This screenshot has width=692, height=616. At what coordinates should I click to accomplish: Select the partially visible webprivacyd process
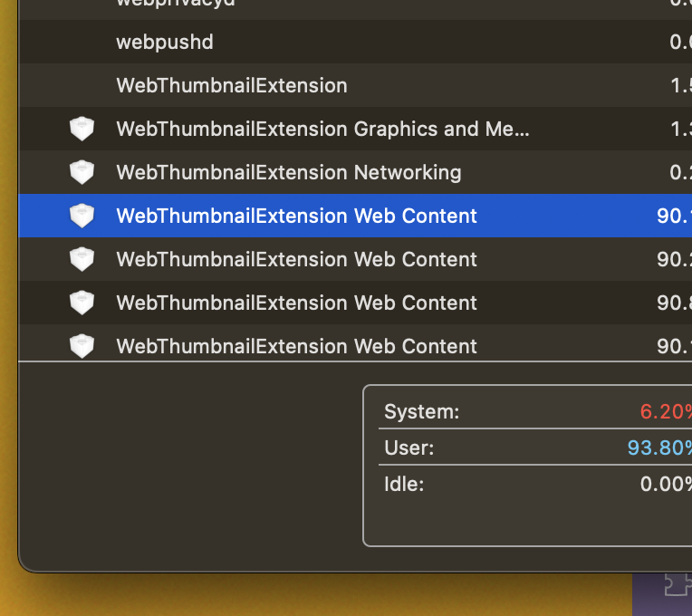(175, 3)
